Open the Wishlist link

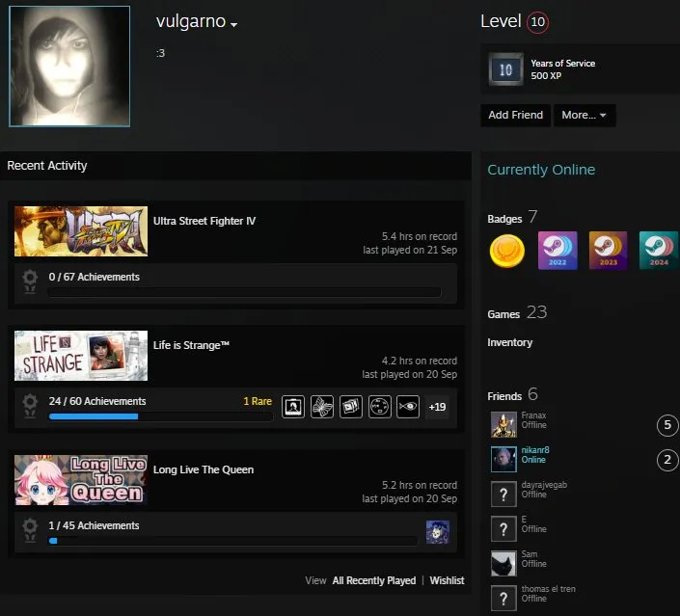pyautogui.click(x=447, y=580)
